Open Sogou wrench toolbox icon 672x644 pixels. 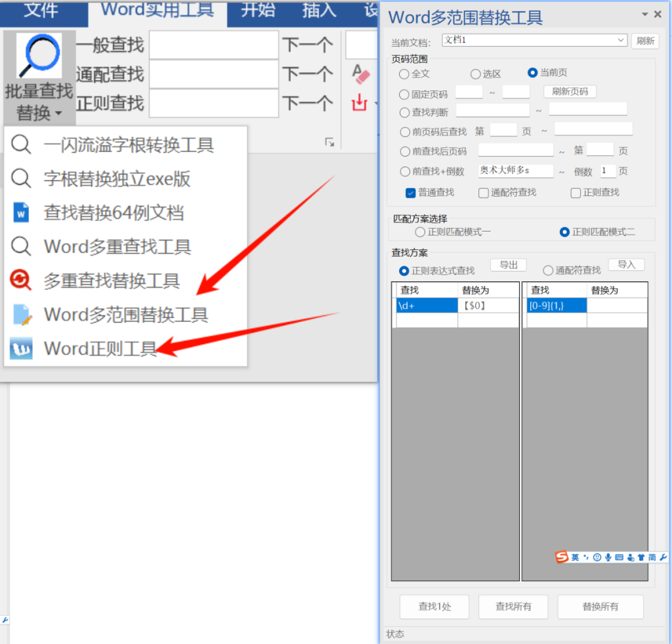click(663, 557)
